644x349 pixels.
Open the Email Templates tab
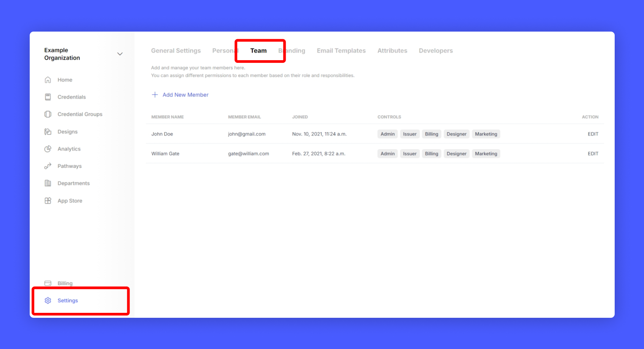pos(341,51)
